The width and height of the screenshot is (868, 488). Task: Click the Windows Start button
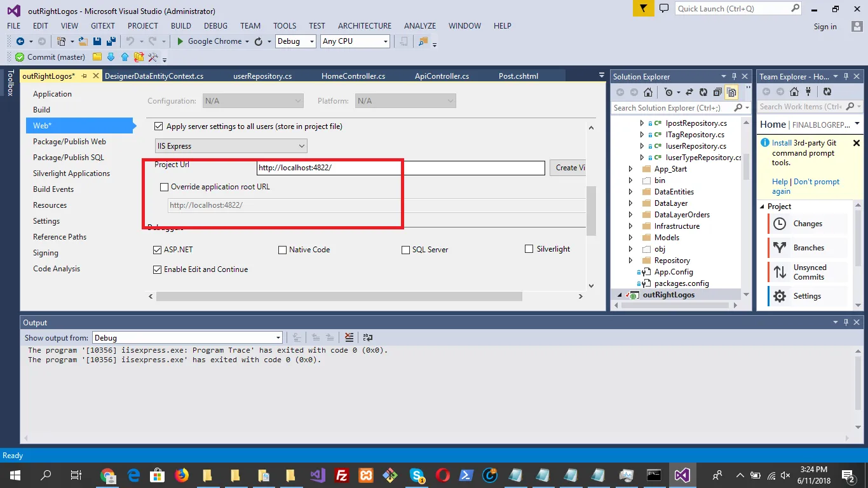[x=15, y=475]
